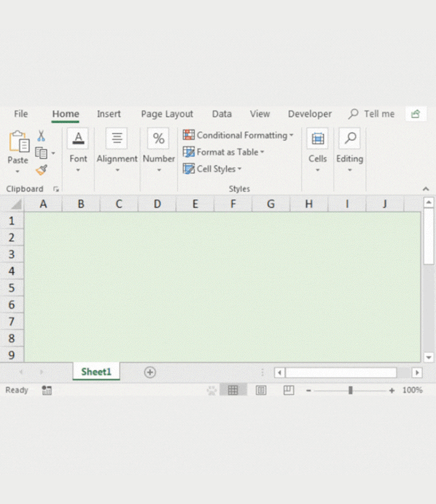Click the horizontal scrollbar thumb
This screenshot has height=504, width=436.
tap(341, 372)
